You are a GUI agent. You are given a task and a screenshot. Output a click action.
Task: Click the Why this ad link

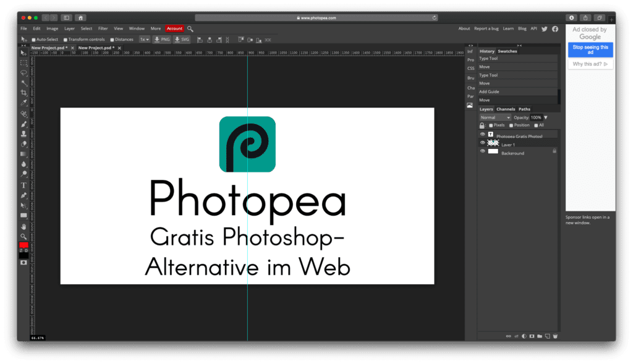tap(588, 64)
